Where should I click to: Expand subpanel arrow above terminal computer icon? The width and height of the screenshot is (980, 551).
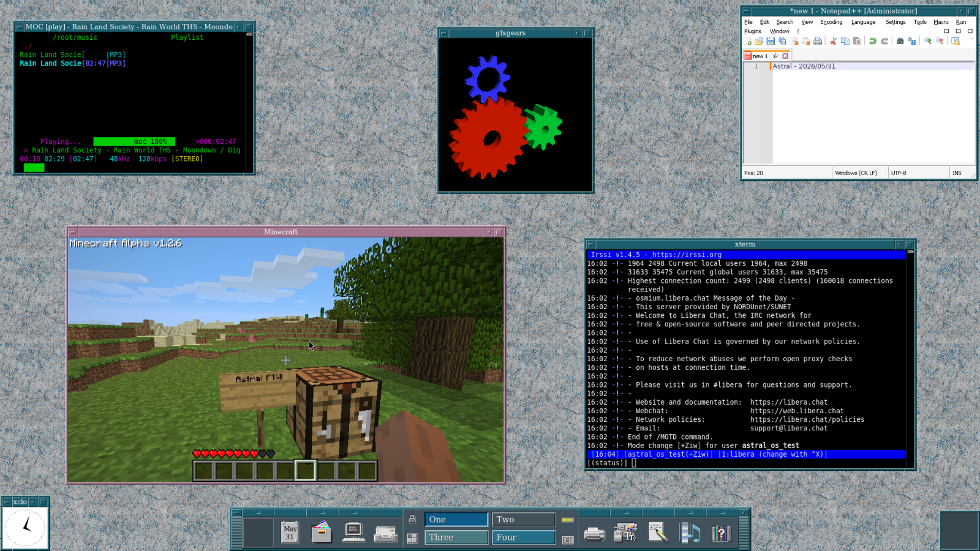[x=354, y=512]
